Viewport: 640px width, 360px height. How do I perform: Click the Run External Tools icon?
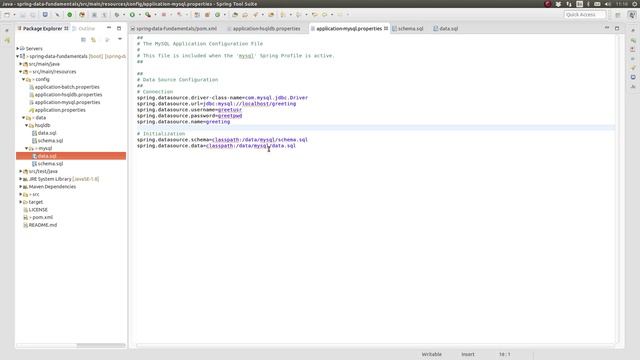[x=148, y=15]
